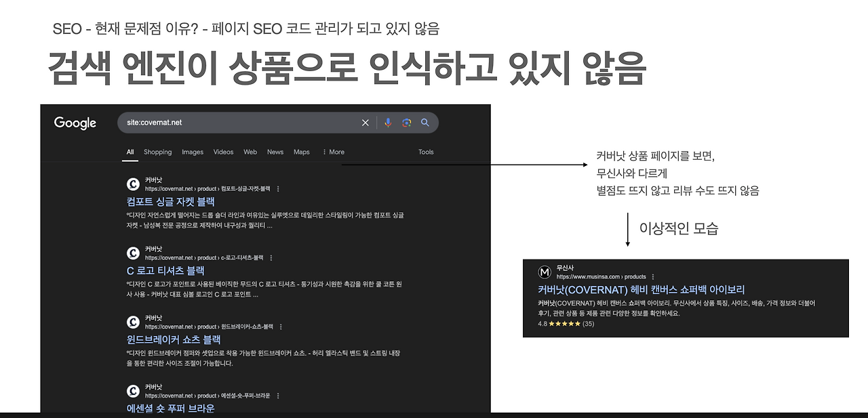Click the covernat.net URL of 윈드브레이커 쇼츠 result
The height and width of the screenshot is (418, 868).
pos(209,327)
